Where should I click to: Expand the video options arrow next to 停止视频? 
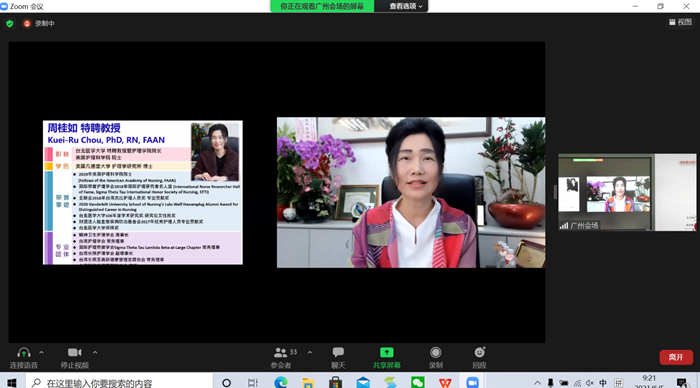tap(95, 353)
